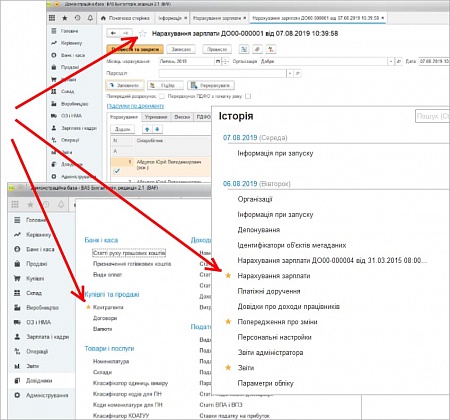Switch to the Утримання tab
The image size is (450, 420).
click(x=156, y=117)
